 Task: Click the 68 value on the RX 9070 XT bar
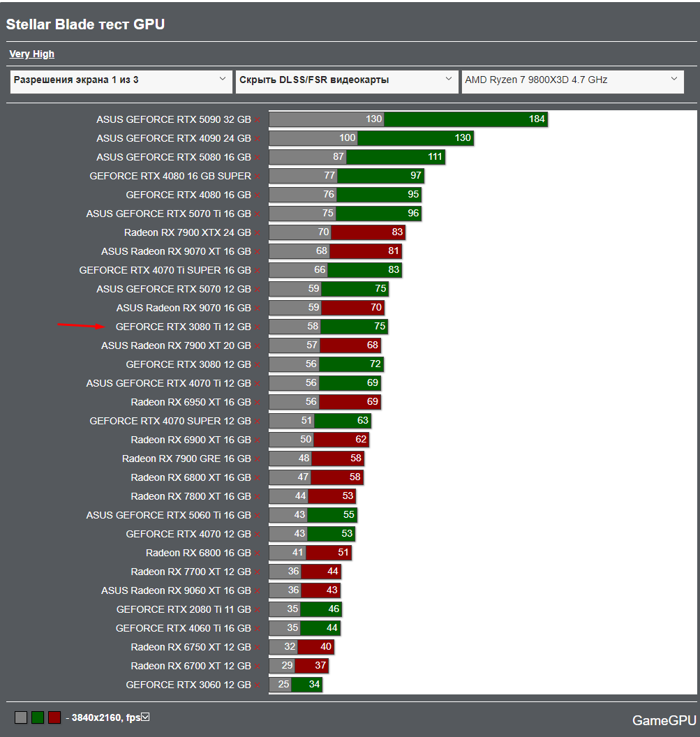(322, 251)
